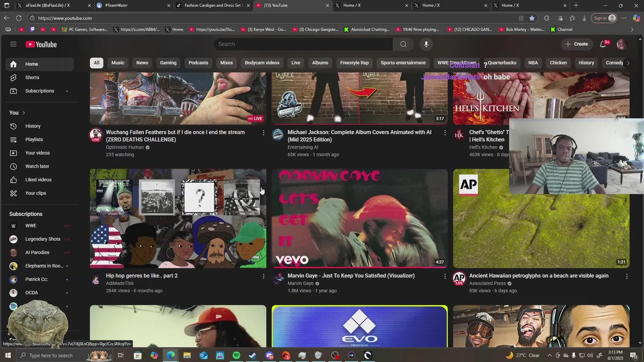Open more options for Wuchang Fallen Feathers video
The width and height of the screenshot is (644, 362).
tap(263, 133)
